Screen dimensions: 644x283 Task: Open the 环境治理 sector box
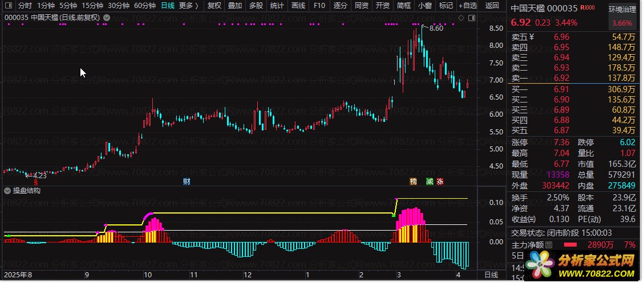pyautogui.click(x=622, y=15)
